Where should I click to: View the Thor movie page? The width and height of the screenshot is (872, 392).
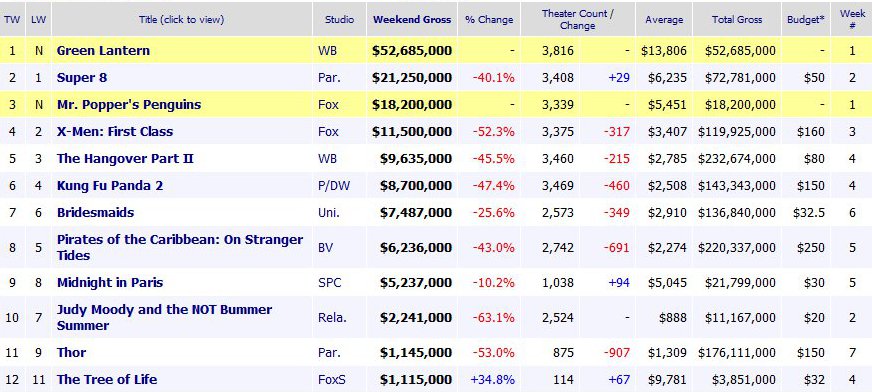tap(71, 353)
